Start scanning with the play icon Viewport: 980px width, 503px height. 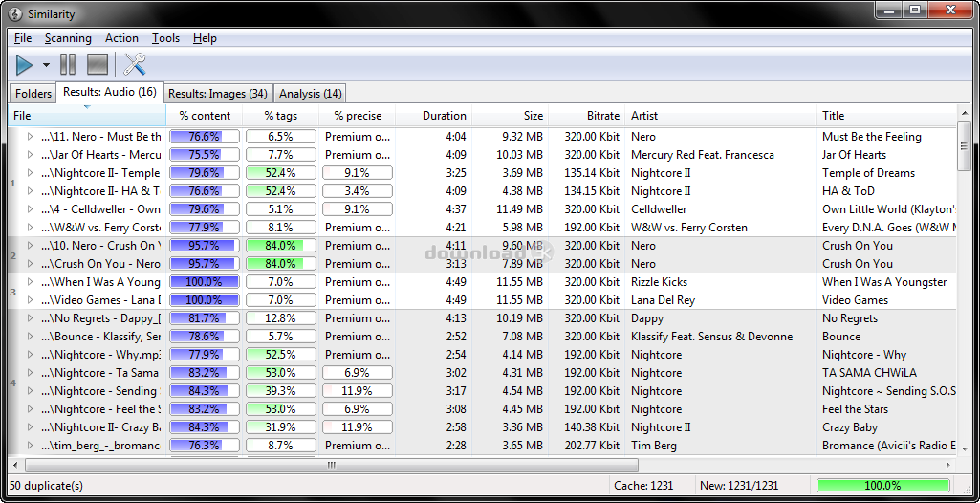(24, 64)
